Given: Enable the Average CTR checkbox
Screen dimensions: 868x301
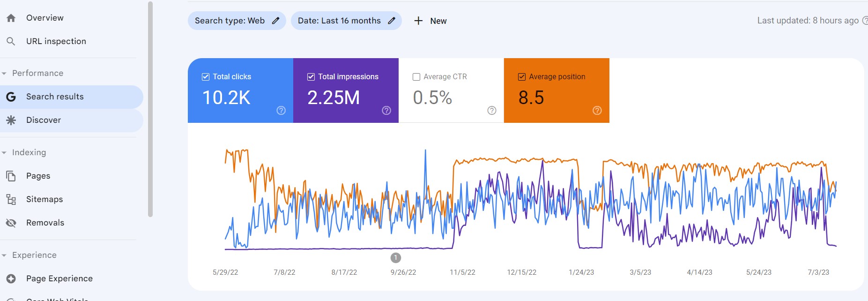Looking at the screenshot, I should pos(416,77).
